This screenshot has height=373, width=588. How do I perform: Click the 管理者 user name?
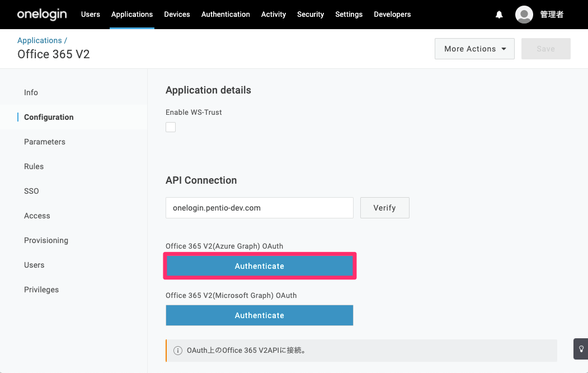(x=552, y=15)
